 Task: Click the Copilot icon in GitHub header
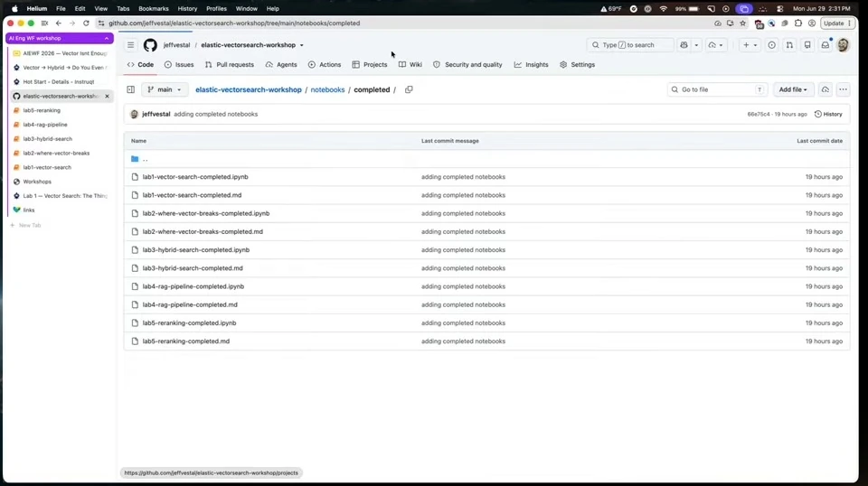pyautogui.click(x=684, y=45)
